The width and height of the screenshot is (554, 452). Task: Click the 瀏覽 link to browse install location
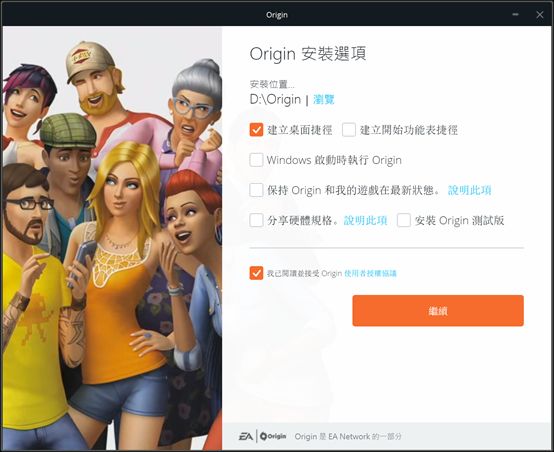pyautogui.click(x=323, y=100)
